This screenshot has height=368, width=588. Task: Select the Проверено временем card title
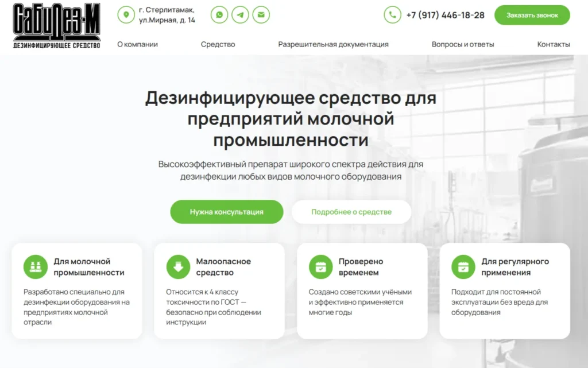pyautogui.click(x=361, y=267)
